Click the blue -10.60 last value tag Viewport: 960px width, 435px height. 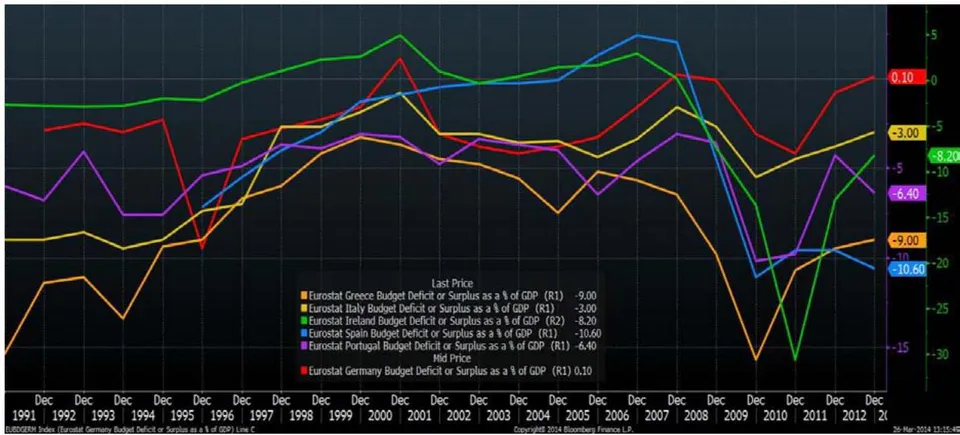click(906, 270)
